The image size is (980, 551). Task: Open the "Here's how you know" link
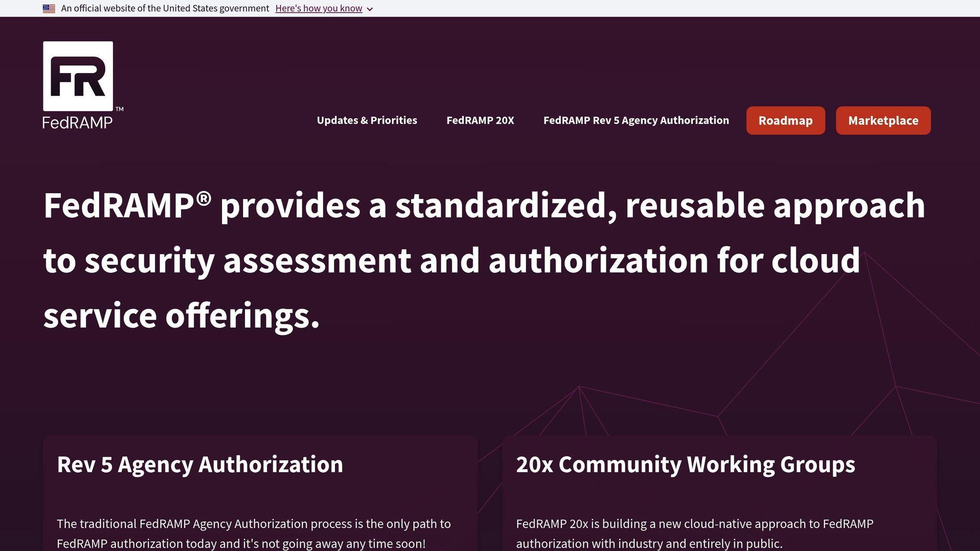tap(319, 9)
